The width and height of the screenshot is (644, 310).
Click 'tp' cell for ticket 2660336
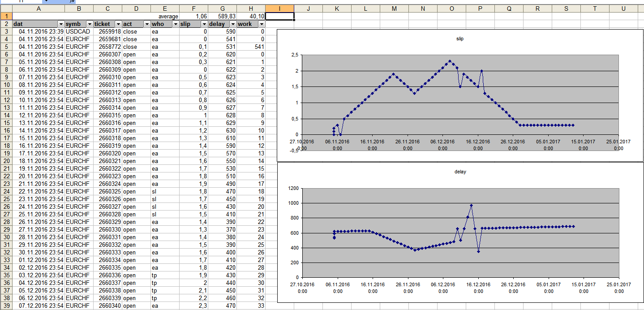[165, 275]
